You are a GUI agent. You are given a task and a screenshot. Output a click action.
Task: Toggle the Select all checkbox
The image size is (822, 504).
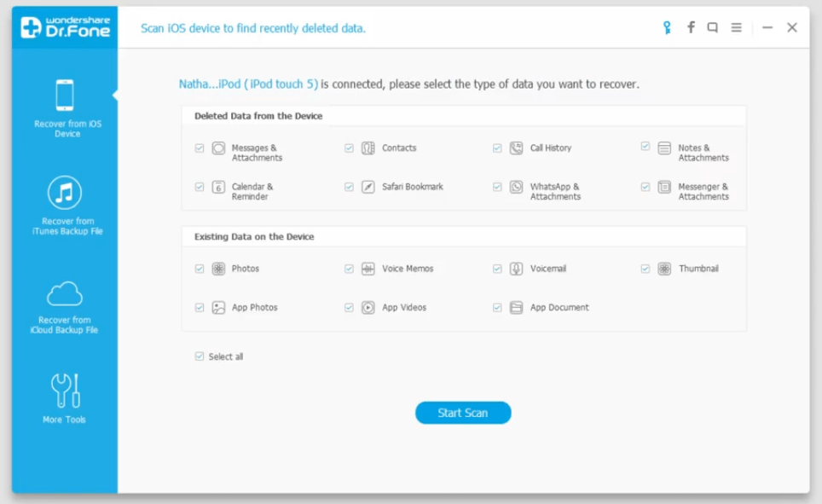pos(200,356)
